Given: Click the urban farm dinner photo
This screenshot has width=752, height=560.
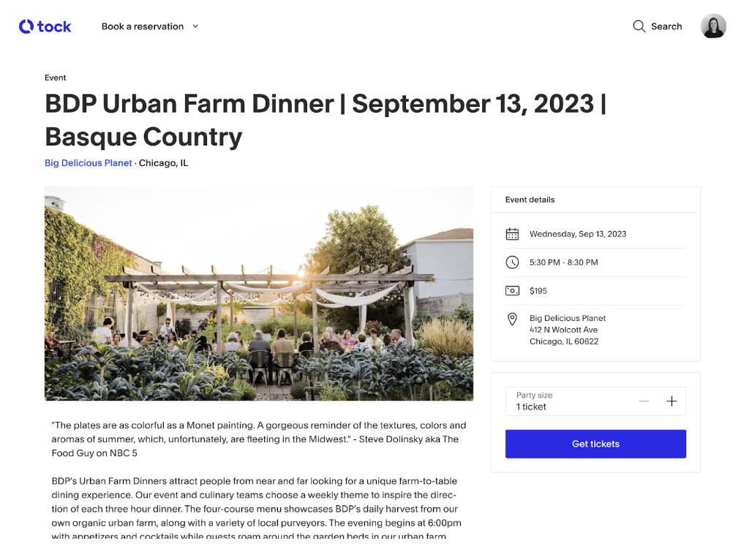Looking at the screenshot, I should point(259,293).
